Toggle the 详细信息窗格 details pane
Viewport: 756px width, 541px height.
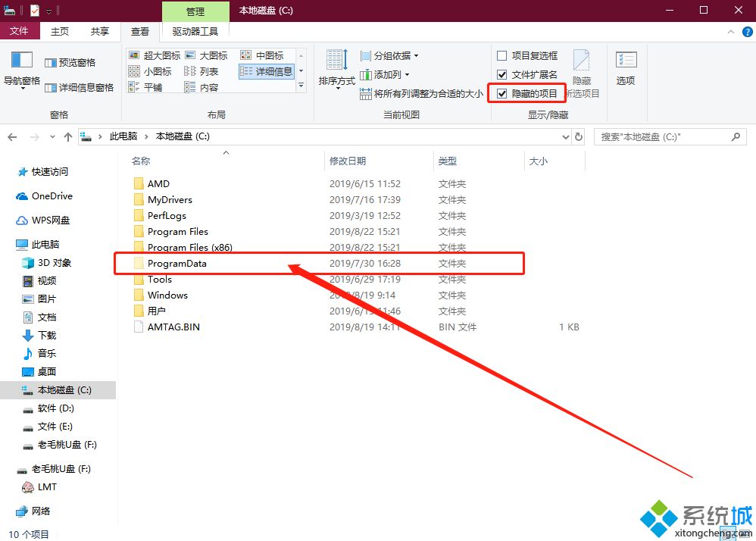pyautogui.click(x=79, y=88)
